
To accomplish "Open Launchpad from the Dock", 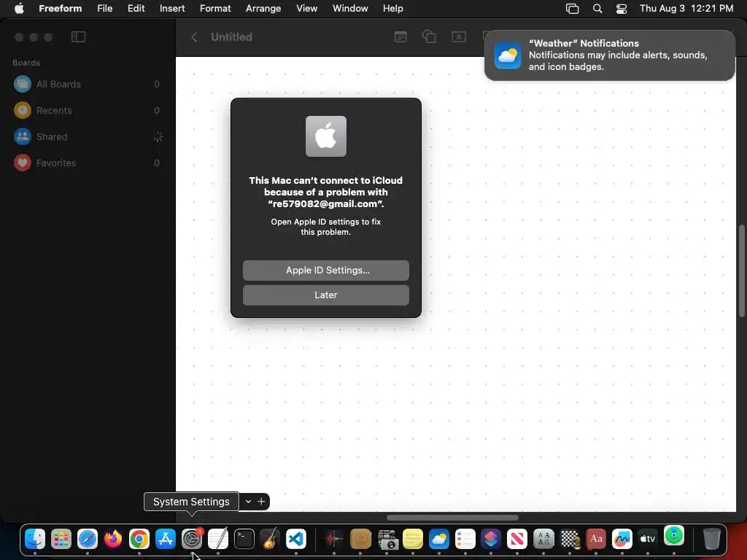I will click(61, 539).
